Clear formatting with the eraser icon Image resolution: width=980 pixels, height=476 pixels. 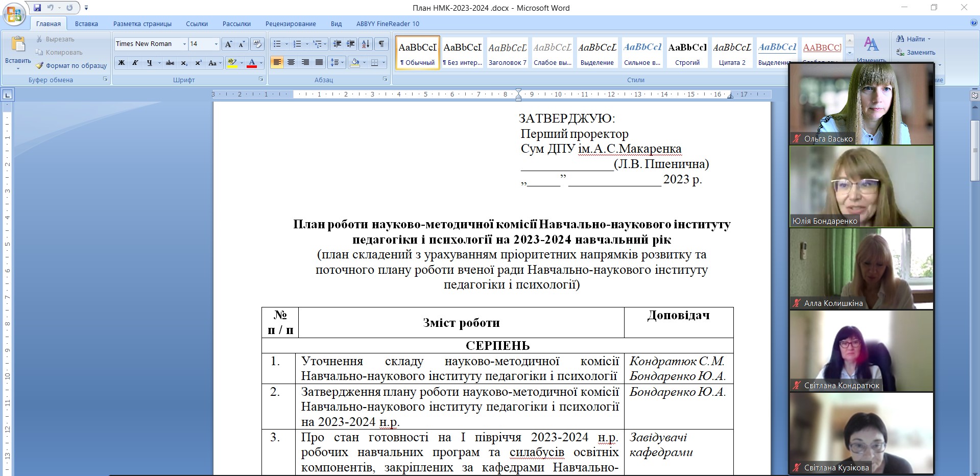(x=257, y=44)
